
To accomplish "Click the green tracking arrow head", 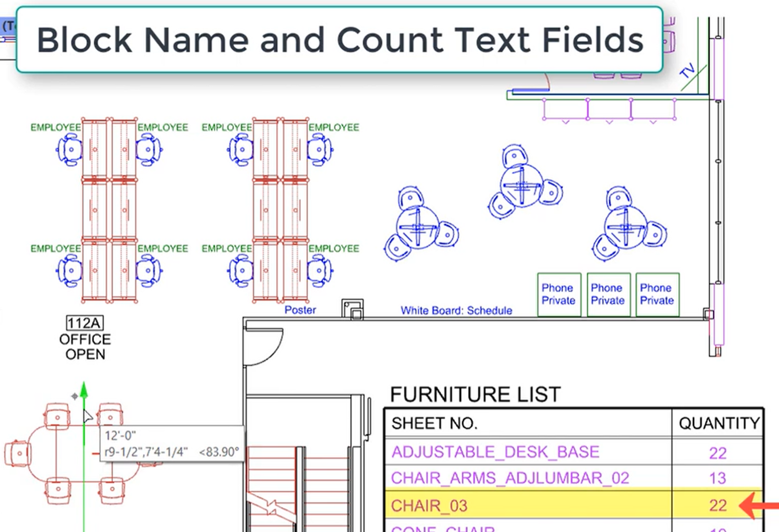I will (x=84, y=389).
